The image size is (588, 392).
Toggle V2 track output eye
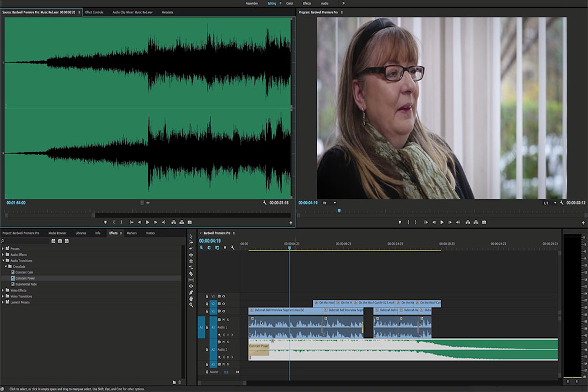[224, 303]
